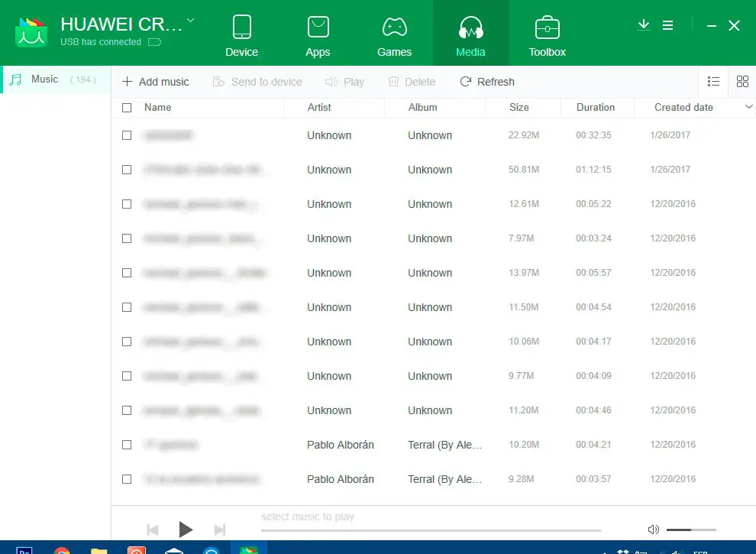This screenshot has width=756, height=554.
Task: Click the HiSuite logo icon
Action: point(31,32)
